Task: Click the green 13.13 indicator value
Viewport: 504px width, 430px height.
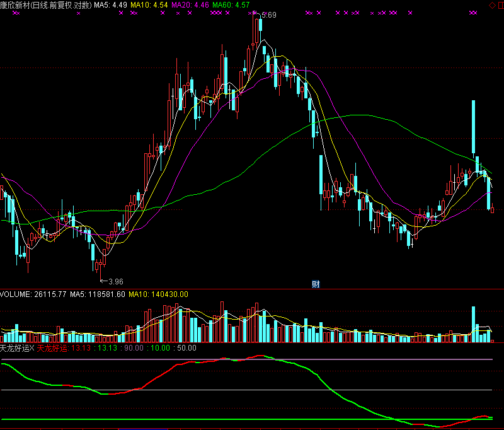Action: pos(107,348)
